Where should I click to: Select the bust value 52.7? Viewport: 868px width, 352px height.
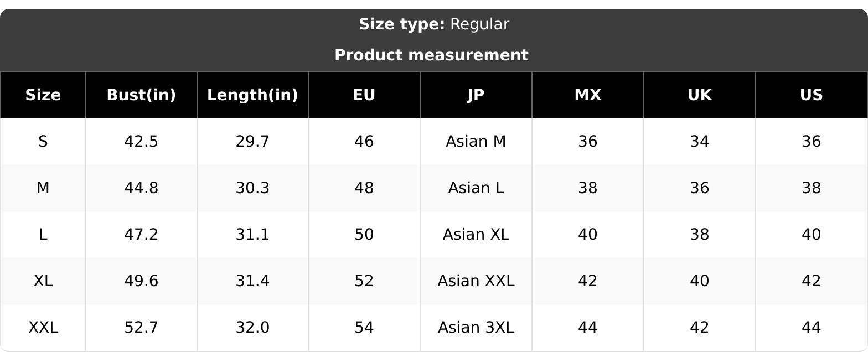pyautogui.click(x=141, y=328)
